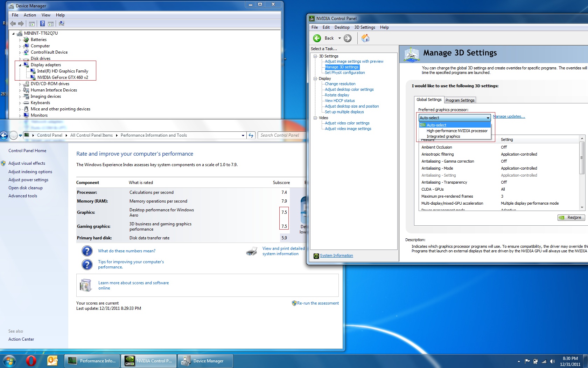Click the Mice and other pointing devices icon
The height and width of the screenshot is (368, 588).
point(26,109)
